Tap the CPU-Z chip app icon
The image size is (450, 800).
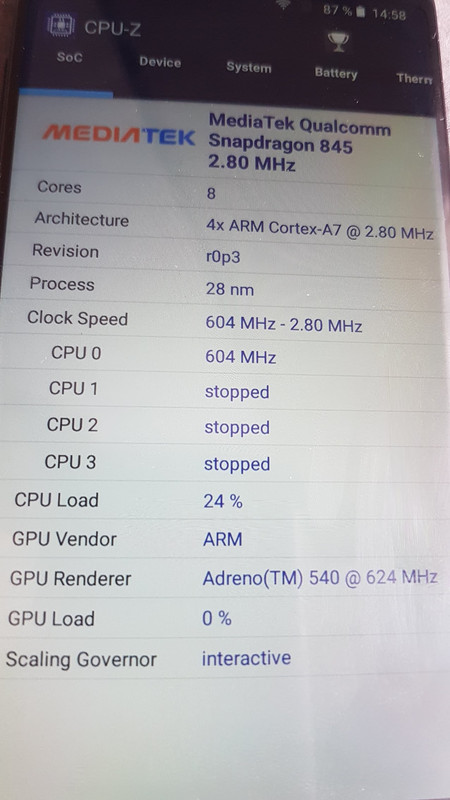click(x=61, y=25)
